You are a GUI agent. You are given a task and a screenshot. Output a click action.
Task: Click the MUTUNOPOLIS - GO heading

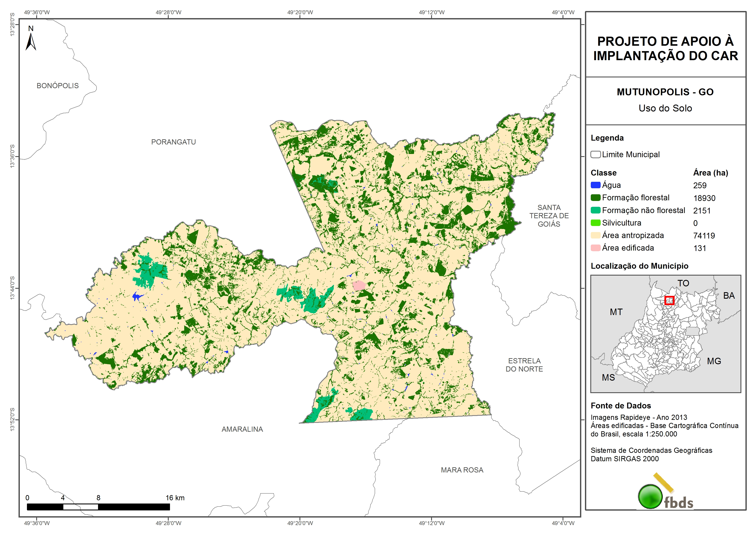pos(665,92)
